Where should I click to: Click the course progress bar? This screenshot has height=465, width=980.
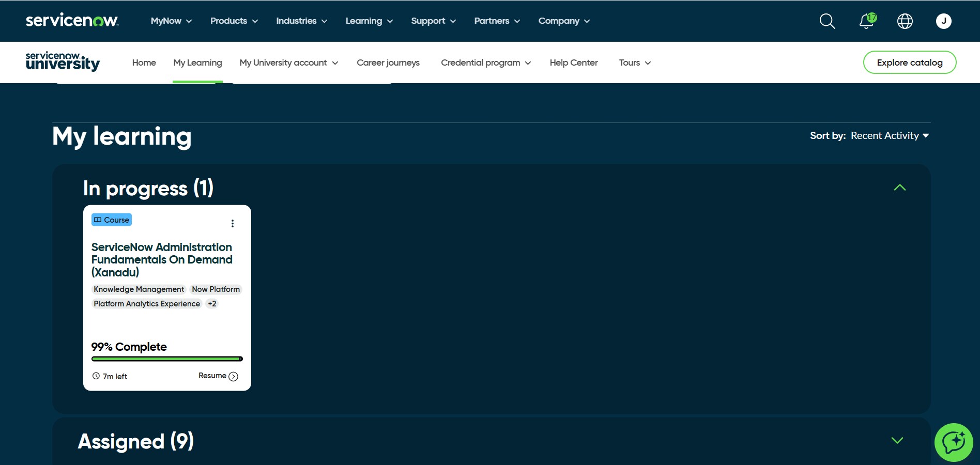[167, 359]
